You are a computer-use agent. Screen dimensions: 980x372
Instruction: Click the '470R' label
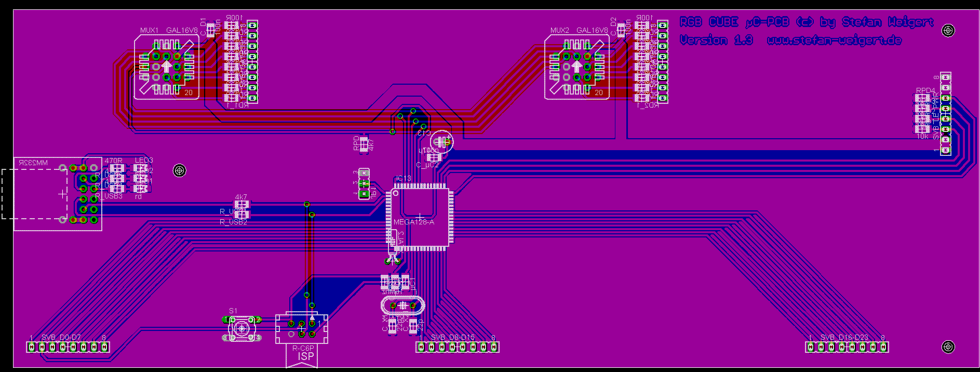tap(114, 161)
